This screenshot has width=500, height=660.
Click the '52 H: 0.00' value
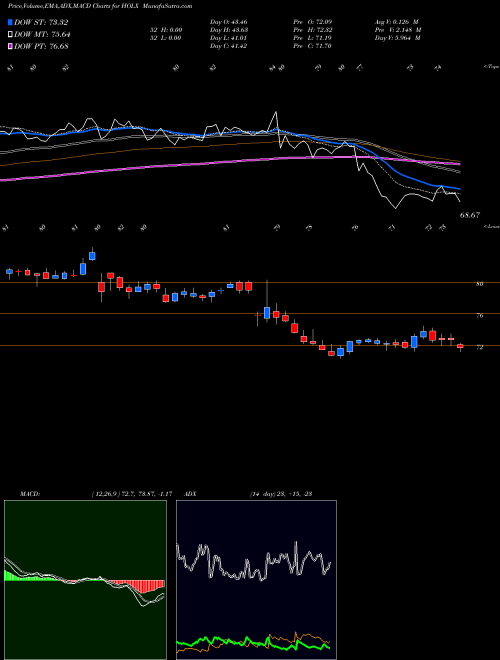pos(165,30)
